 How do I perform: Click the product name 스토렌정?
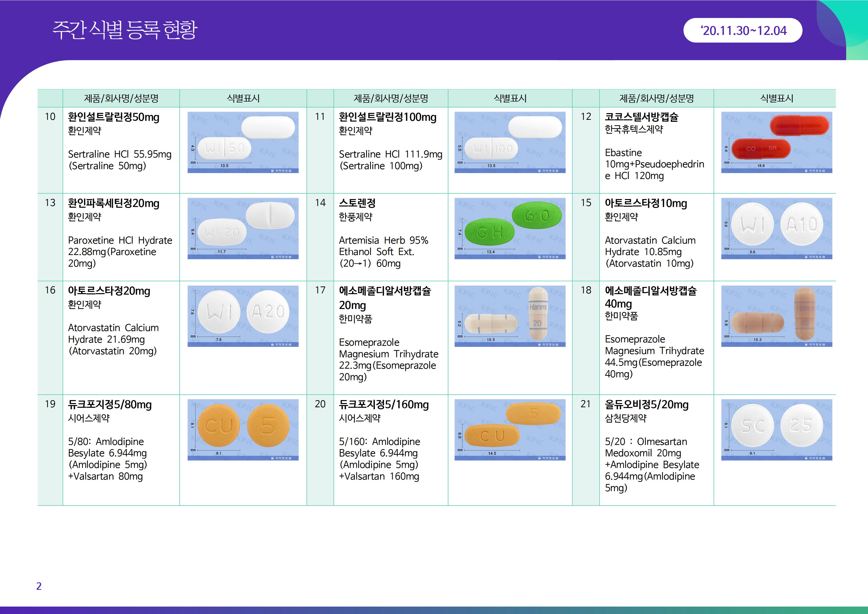357,203
